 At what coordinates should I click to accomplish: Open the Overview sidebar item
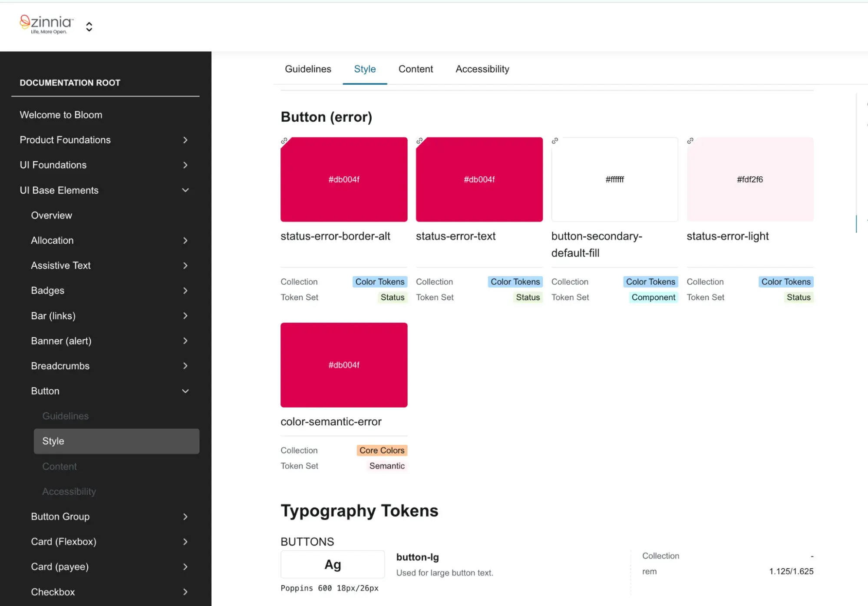click(x=51, y=215)
